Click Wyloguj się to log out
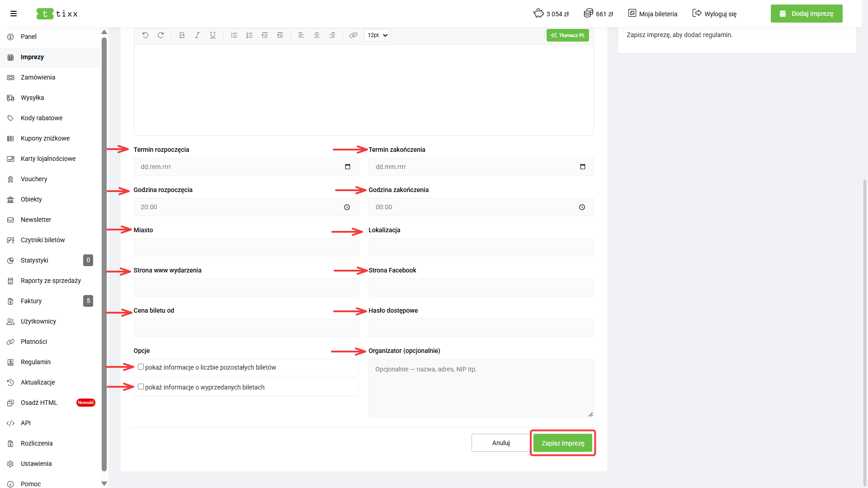The image size is (868, 488). click(x=715, y=14)
